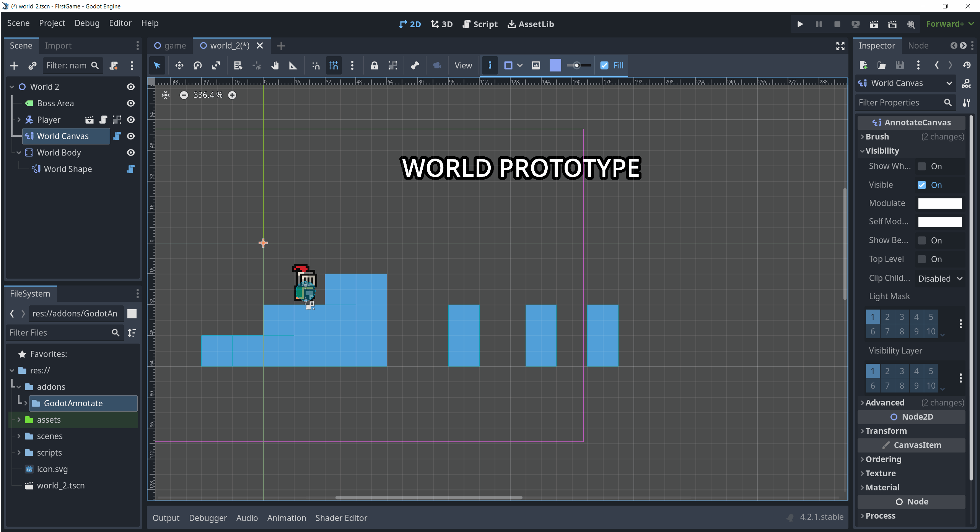Uncheck the Fill checkbox
The width and height of the screenshot is (980, 532).
tap(604, 65)
